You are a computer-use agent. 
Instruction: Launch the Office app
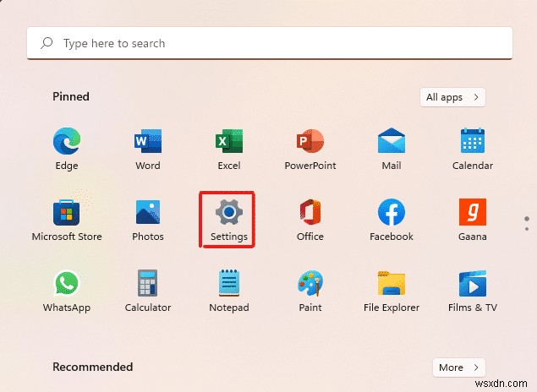pos(310,220)
